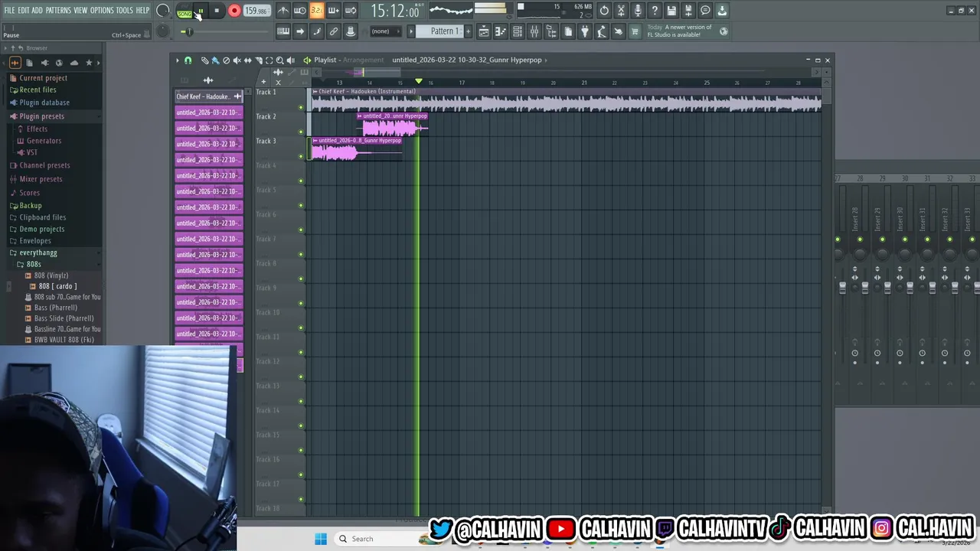Image resolution: width=980 pixels, height=551 pixels.
Task: Mute Track 1 using its green dot
Action: coord(301,107)
